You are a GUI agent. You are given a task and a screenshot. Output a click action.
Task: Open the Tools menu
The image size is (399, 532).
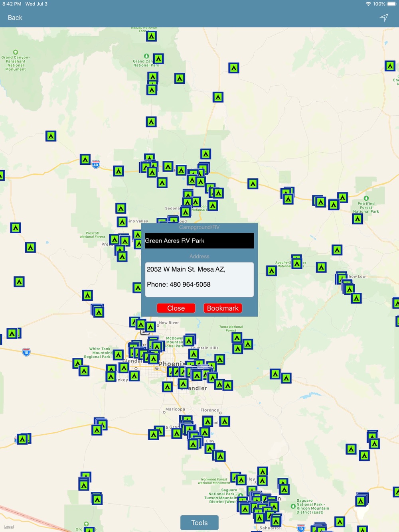pos(199,523)
